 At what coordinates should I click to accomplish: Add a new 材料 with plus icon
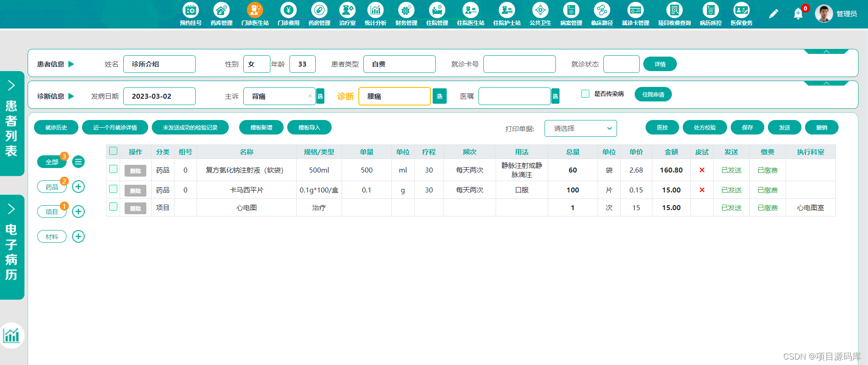[78, 236]
